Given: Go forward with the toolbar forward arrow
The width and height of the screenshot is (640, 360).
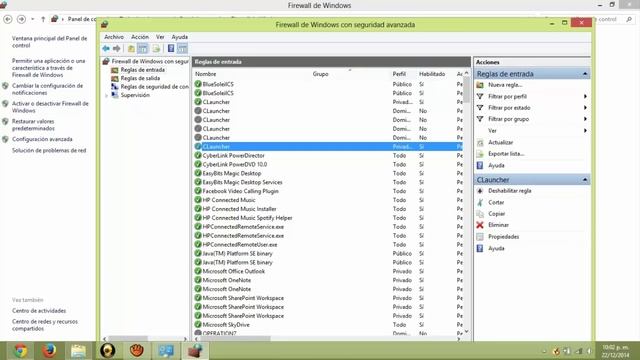Looking at the screenshot, I should point(117,49).
